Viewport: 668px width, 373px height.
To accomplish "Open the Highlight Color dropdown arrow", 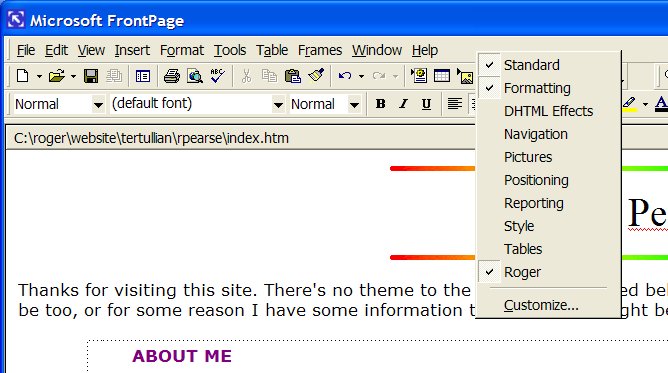I will tap(645, 104).
